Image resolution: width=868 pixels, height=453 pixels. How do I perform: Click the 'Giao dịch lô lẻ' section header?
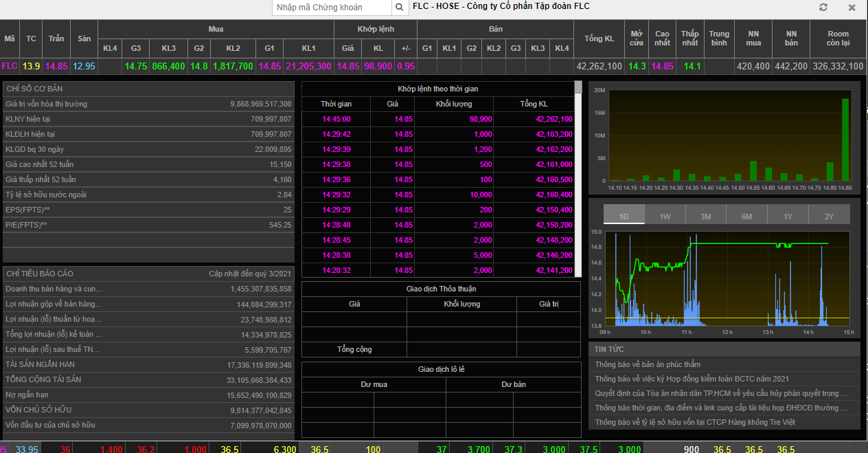[441, 369]
